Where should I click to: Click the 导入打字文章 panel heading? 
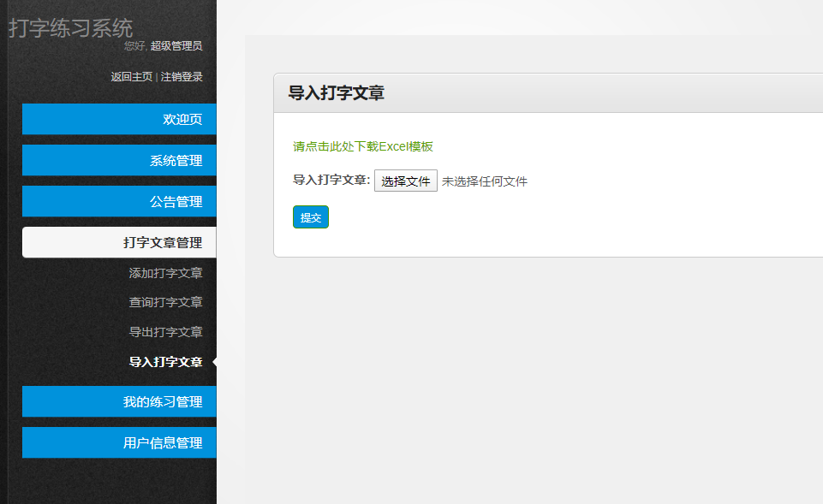pos(336,92)
